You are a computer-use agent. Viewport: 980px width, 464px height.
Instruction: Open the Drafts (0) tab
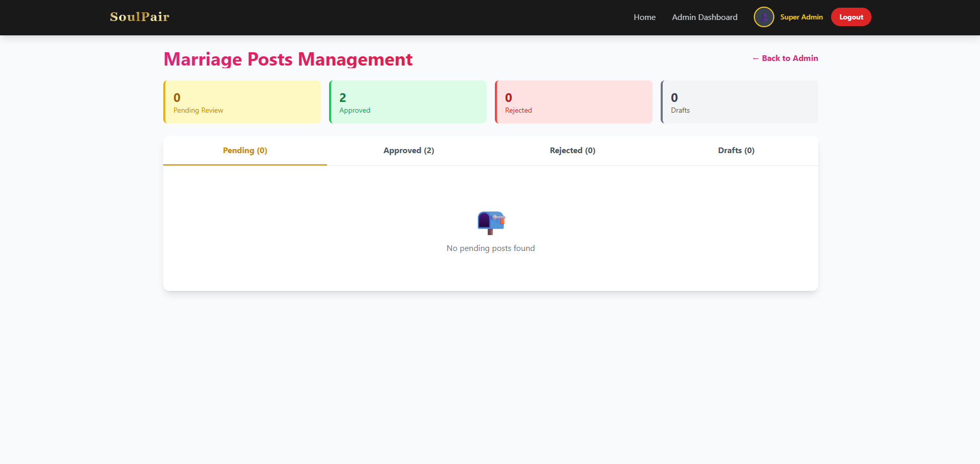(x=736, y=151)
